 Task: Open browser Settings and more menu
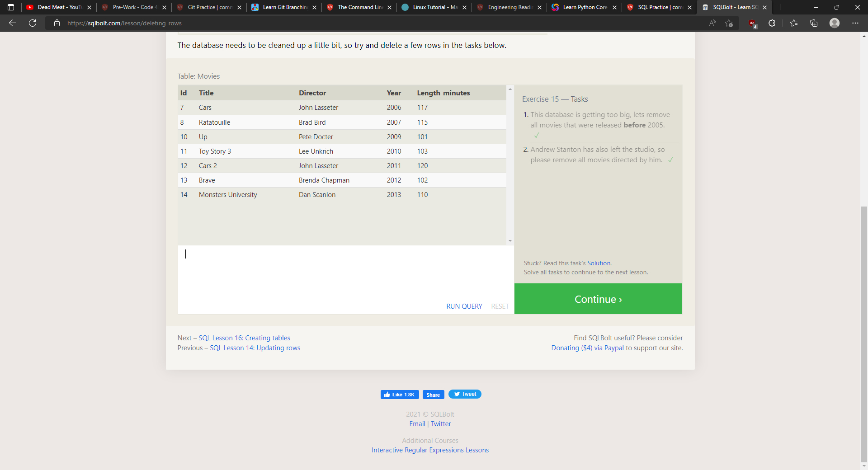[855, 23]
